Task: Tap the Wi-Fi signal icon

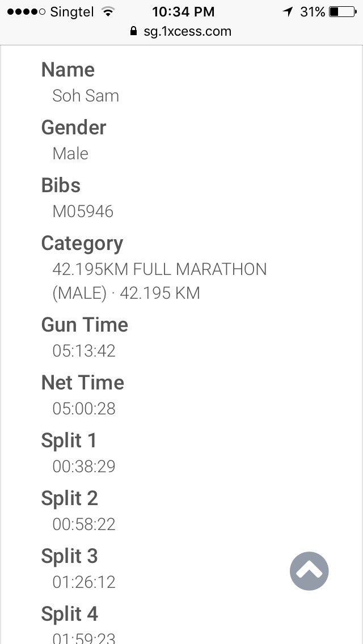Action: [x=107, y=11]
